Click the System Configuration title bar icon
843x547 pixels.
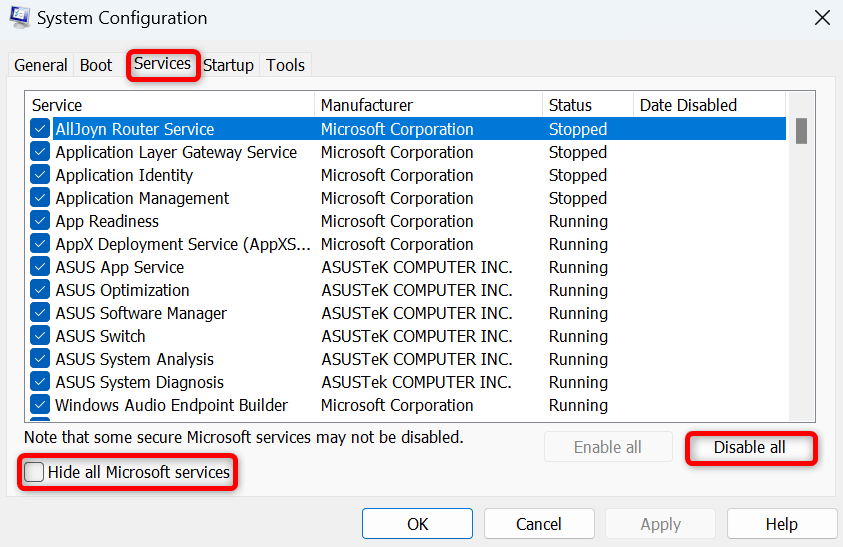[x=18, y=18]
